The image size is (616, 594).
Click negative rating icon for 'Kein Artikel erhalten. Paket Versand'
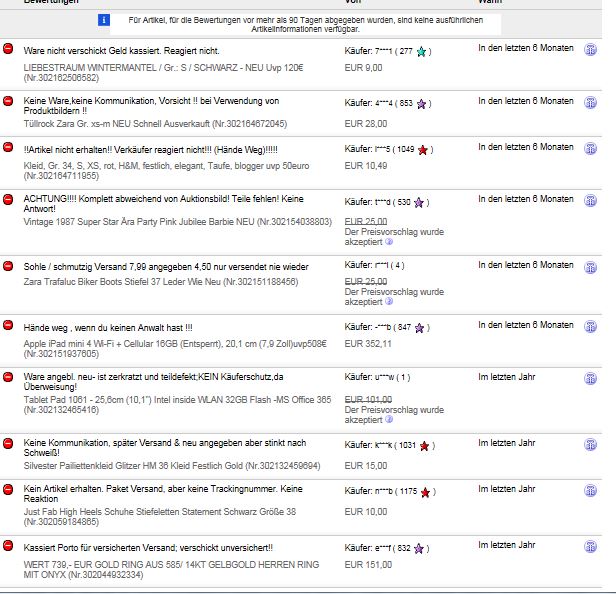point(8,489)
